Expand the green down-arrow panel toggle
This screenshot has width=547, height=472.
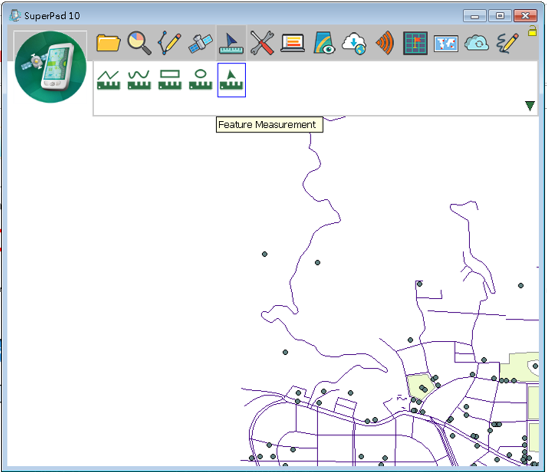pos(530,106)
